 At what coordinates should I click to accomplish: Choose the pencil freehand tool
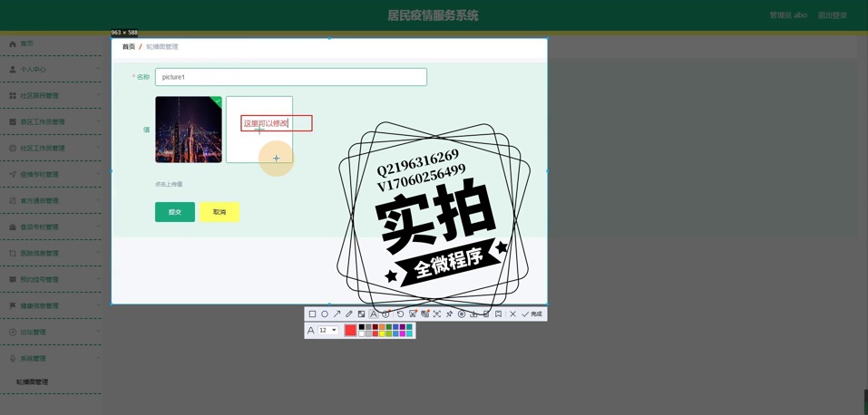[349, 314]
